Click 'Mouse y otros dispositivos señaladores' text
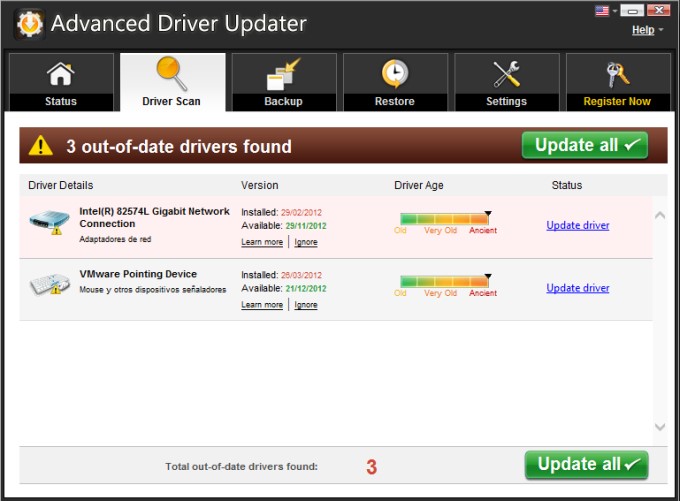The width and height of the screenshot is (680, 501). [153, 290]
